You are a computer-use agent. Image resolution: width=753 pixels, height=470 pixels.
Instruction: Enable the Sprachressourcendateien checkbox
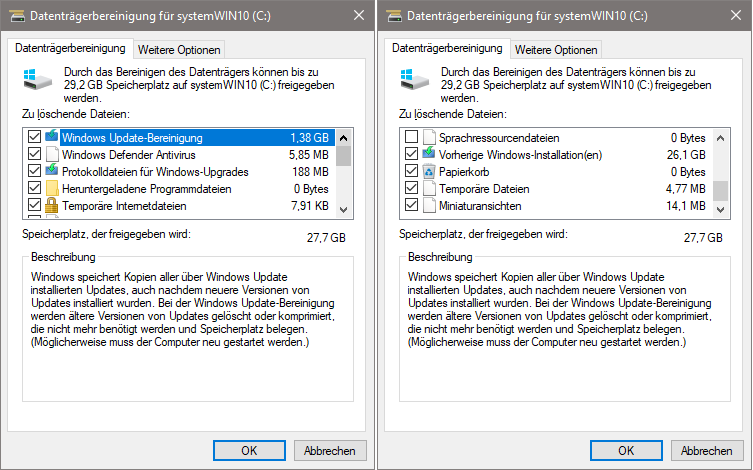pos(411,137)
